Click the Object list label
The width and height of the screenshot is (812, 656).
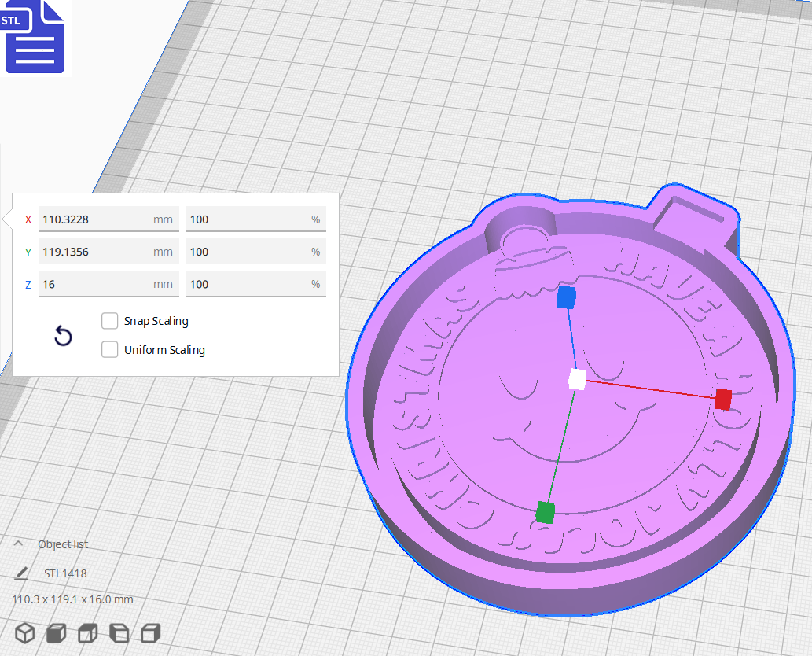(x=64, y=544)
